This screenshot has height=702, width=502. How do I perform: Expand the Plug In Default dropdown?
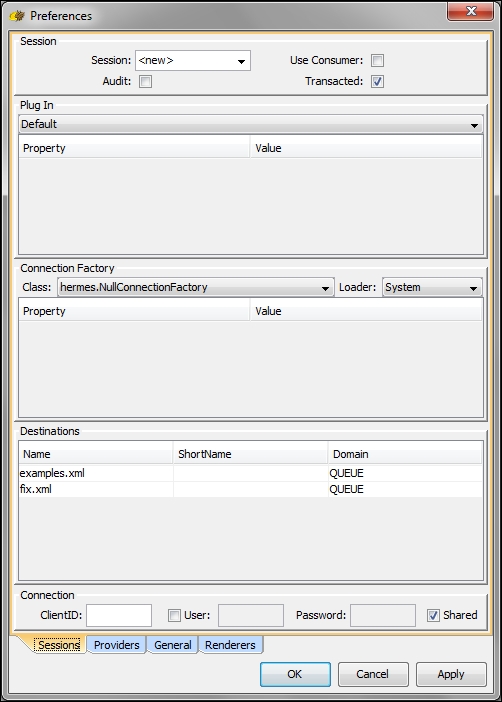pyautogui.click(x=251, y=124)
